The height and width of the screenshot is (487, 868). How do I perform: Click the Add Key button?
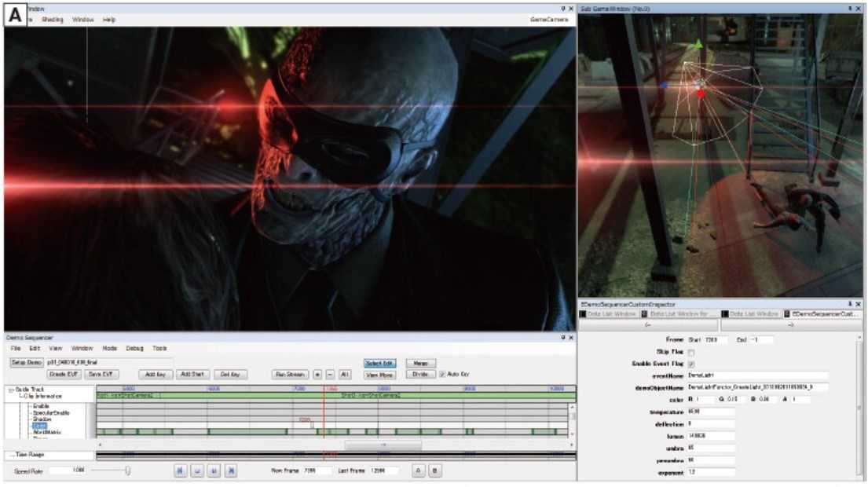pos(155,375)
